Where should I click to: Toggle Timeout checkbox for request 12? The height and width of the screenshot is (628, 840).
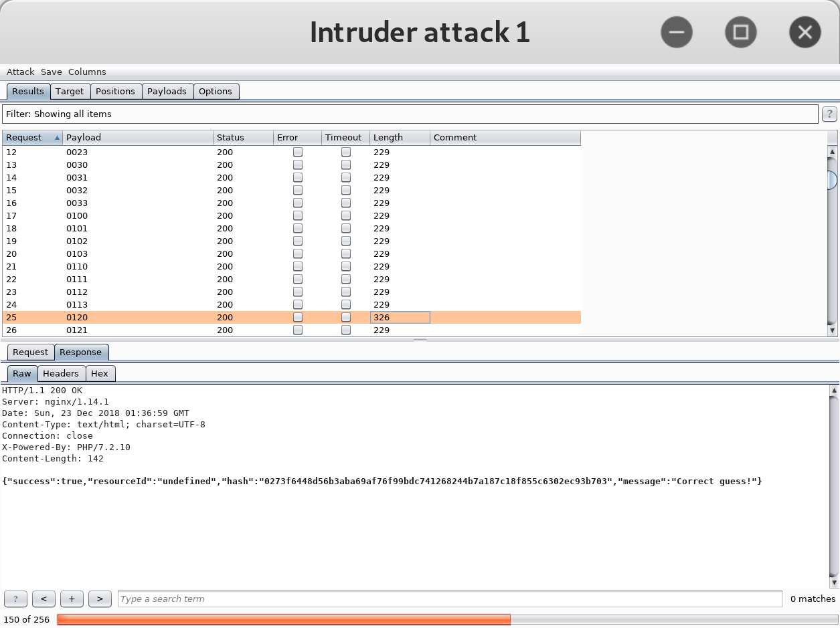click(346, 152)
